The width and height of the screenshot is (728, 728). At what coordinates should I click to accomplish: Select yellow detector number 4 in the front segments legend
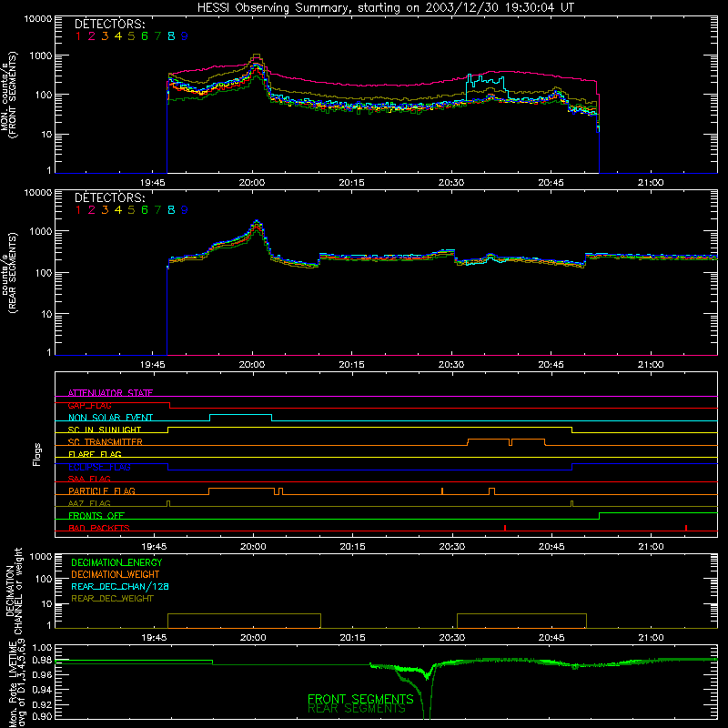tap(118, 36)
